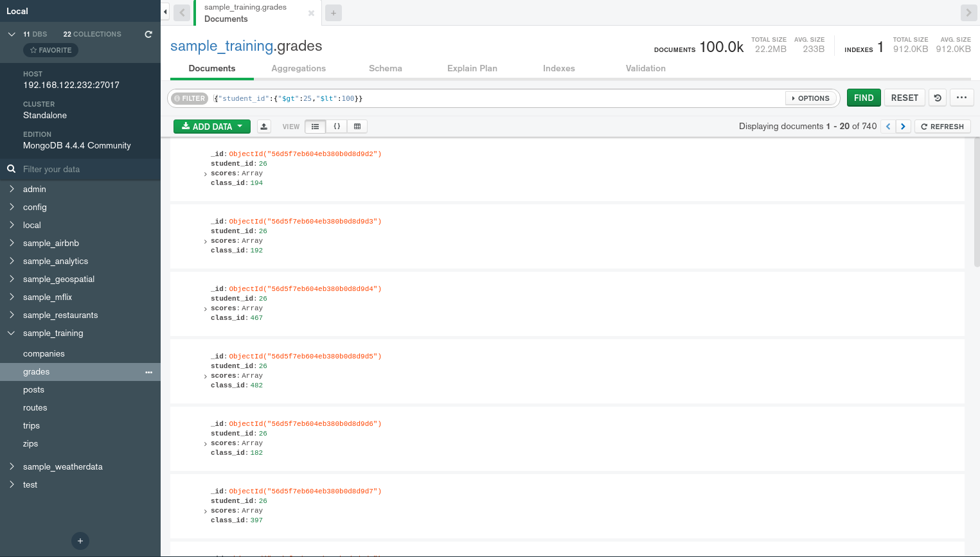
Task: Switch to JSON view
Action: click(337, 127)
